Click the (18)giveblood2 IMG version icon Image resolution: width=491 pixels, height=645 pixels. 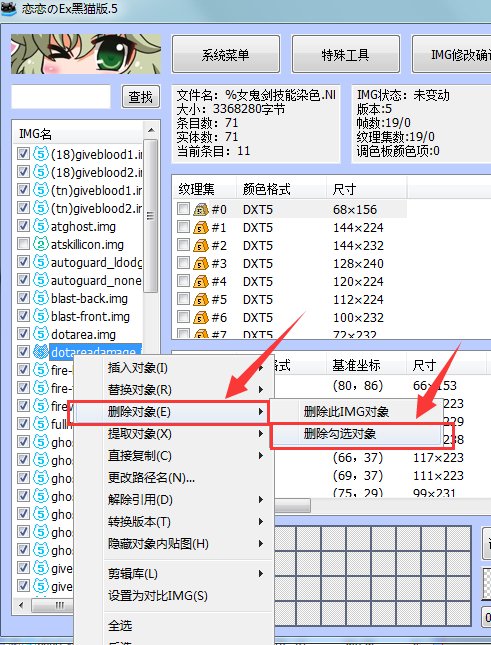(41, 172)
